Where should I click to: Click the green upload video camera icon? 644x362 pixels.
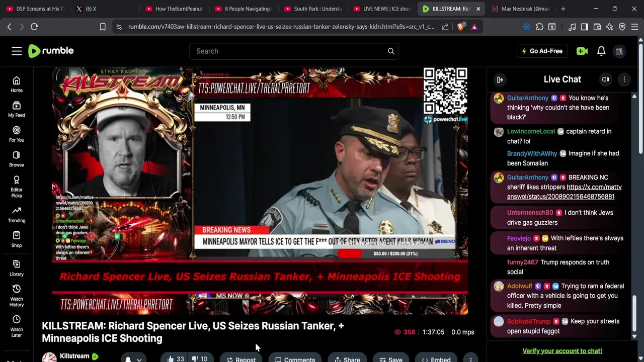(x=582, y=51)
